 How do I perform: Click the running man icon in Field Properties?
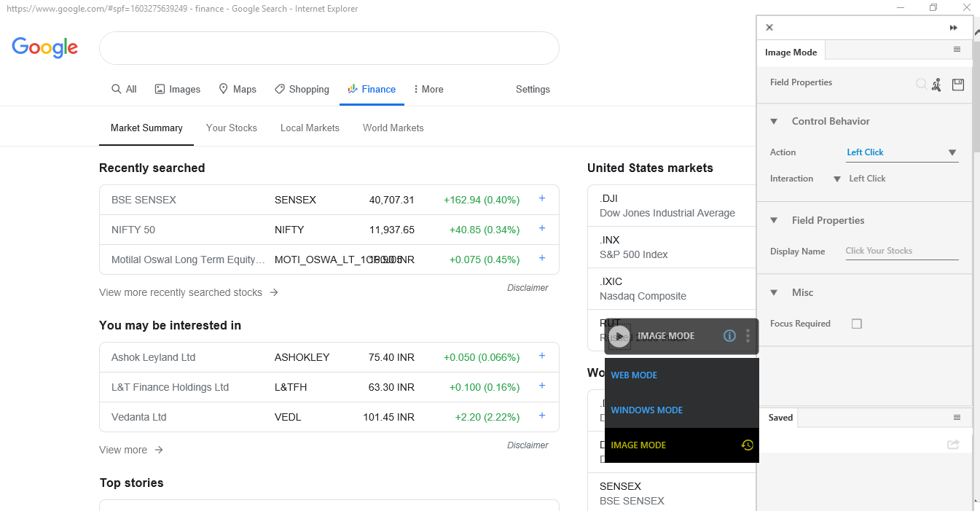[936, 85]
